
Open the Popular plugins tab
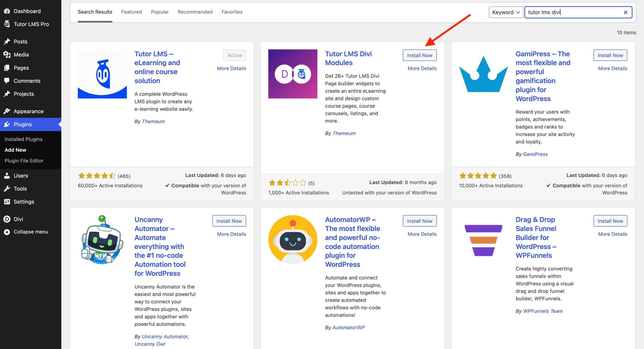[x=160, y=12]
